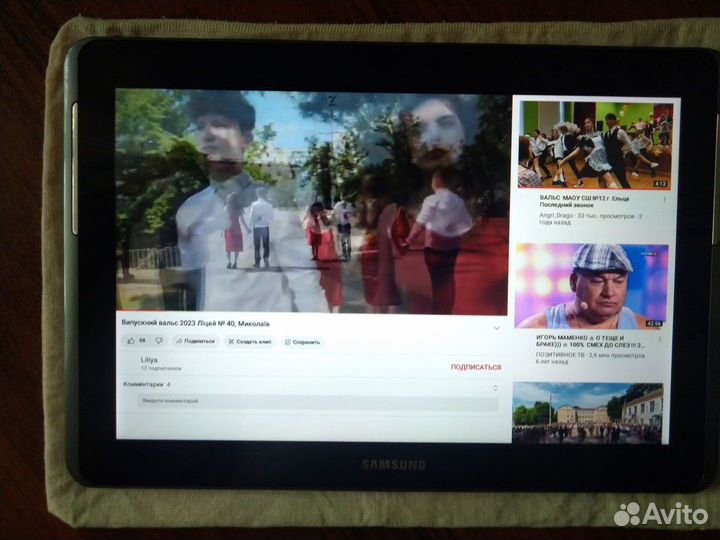
Task: Like the video with the thumbs-up icon
Action: pyautogui.click(x=131, y=341)
